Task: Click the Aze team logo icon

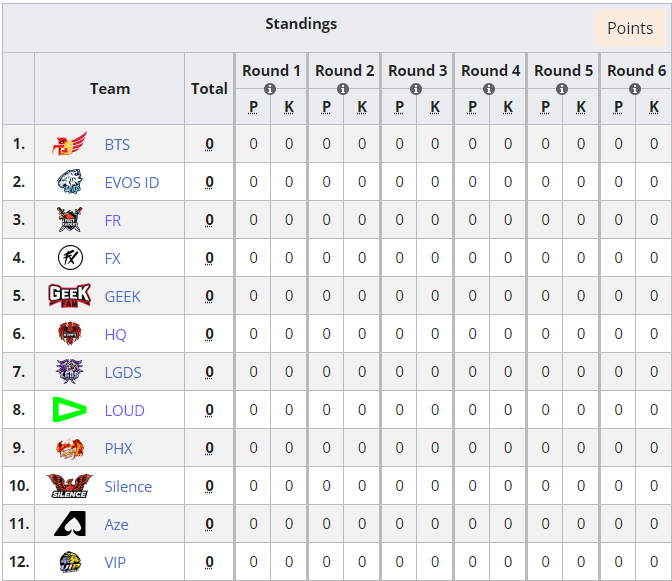Action: pos(70,524)
